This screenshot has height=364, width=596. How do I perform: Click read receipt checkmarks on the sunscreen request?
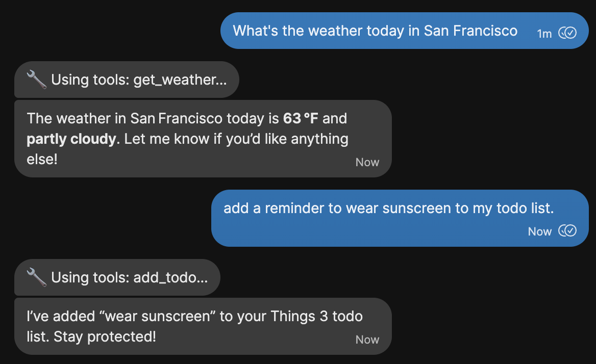point(567,231)
